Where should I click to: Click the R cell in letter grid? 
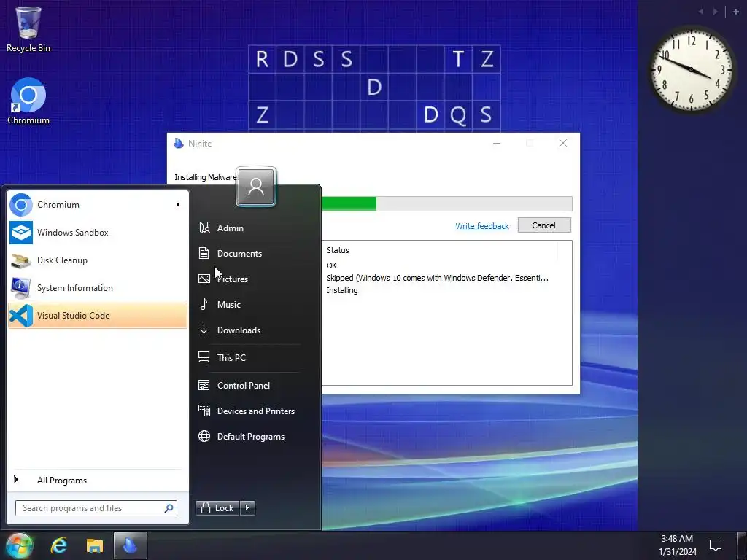pyautogui.click(x=262, y=59)
